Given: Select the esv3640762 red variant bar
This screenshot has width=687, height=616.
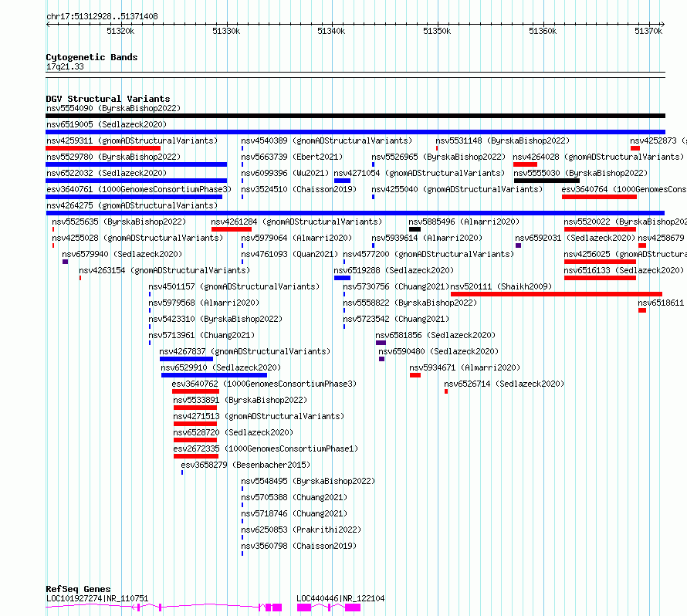Looking at the screenshot, I should [x=195, y=391].
